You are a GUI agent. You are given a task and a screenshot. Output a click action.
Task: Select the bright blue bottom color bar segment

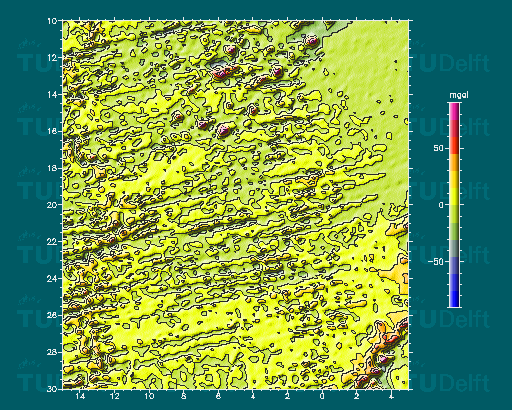[x=454, y=298]
